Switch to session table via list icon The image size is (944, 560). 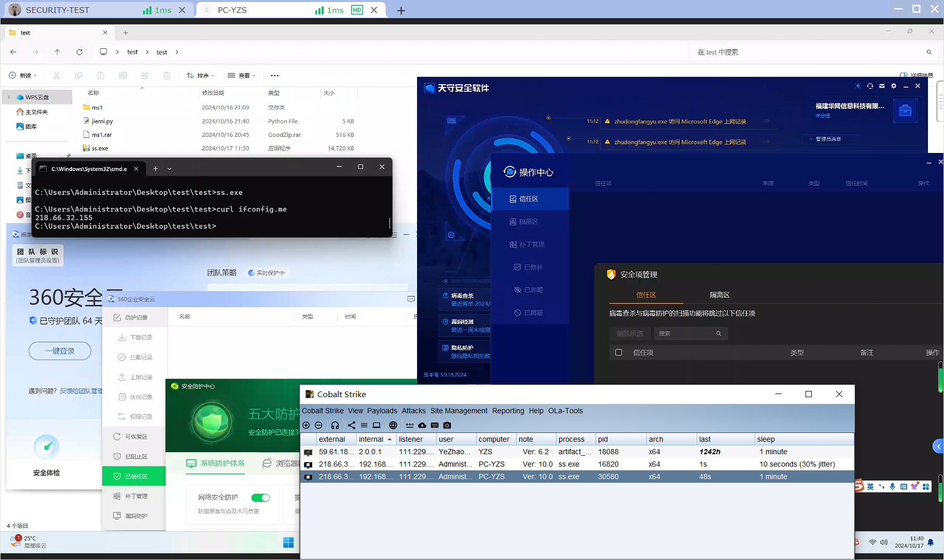364,425
